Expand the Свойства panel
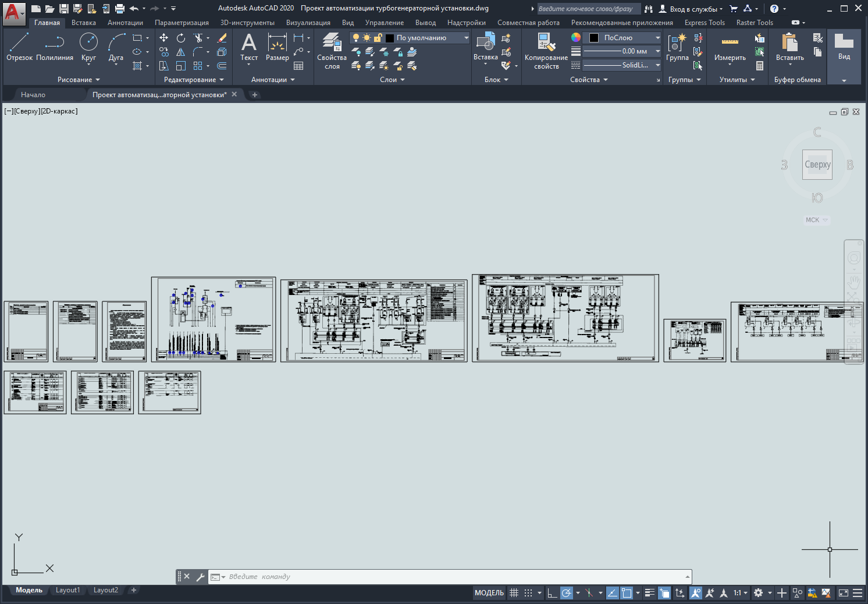This screenshot has width=868, height=604. (589, 80)
